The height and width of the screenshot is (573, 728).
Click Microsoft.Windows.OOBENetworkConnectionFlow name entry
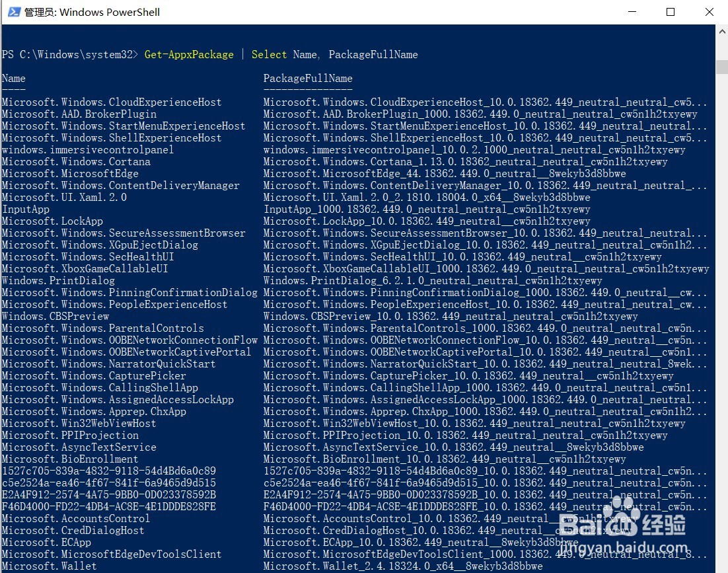tap(129, 340)
